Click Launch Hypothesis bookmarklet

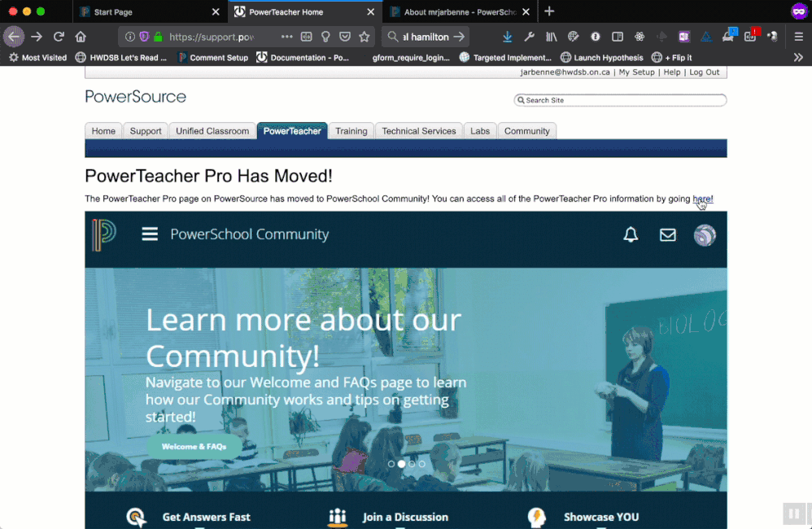(x=602, y=58)
